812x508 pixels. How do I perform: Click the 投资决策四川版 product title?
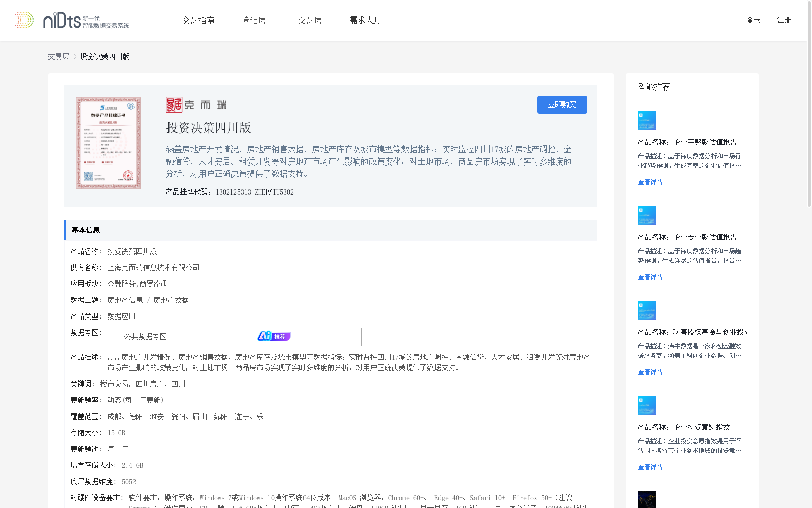coord(209,128)
